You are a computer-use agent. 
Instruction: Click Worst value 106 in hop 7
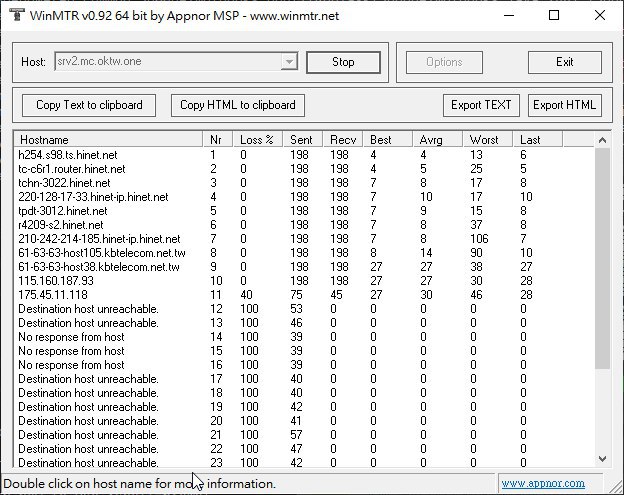click(x=479, y=239)
